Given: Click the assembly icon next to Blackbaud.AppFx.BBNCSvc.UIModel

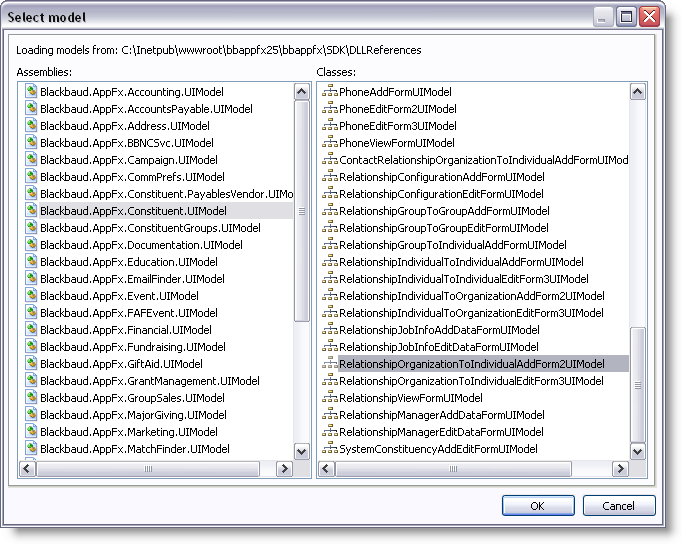Looking at the screenshot, I should click(x=31, y=142).
